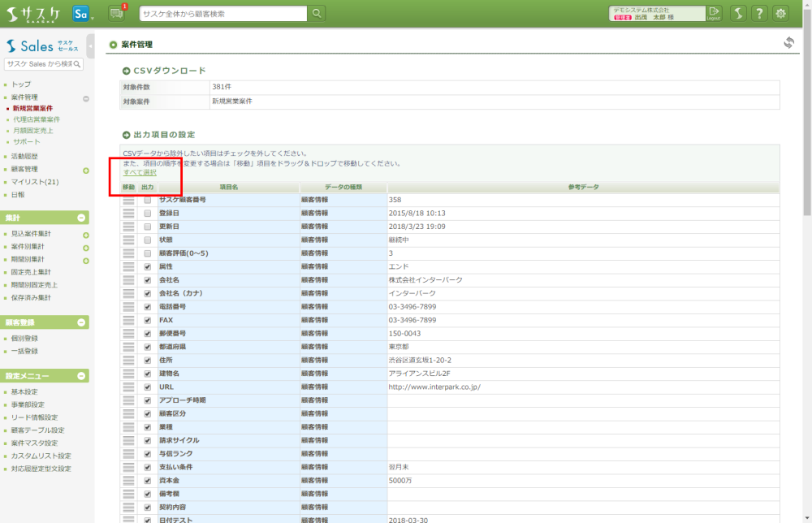This screenshot has height=523, width=812.
Task: Uncheck the 与信ランク output checkbox
Action: (148, 454)
